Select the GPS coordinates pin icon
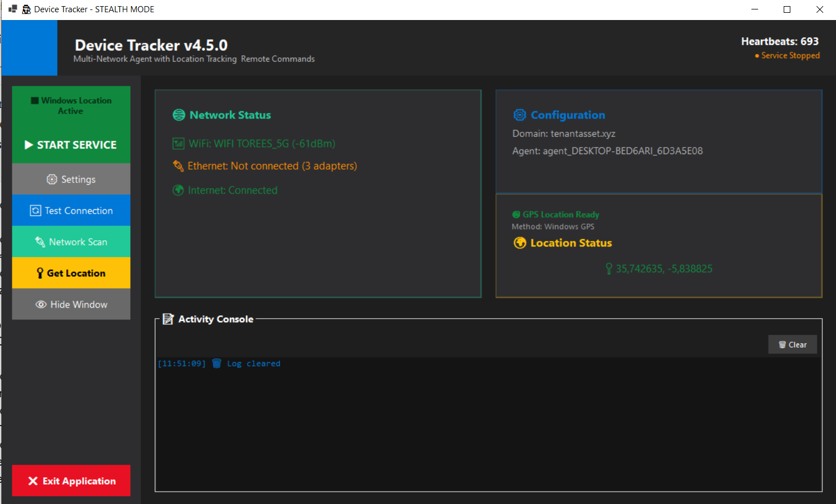Viewport: 836px width, 504px height. (x=608, y=269)
